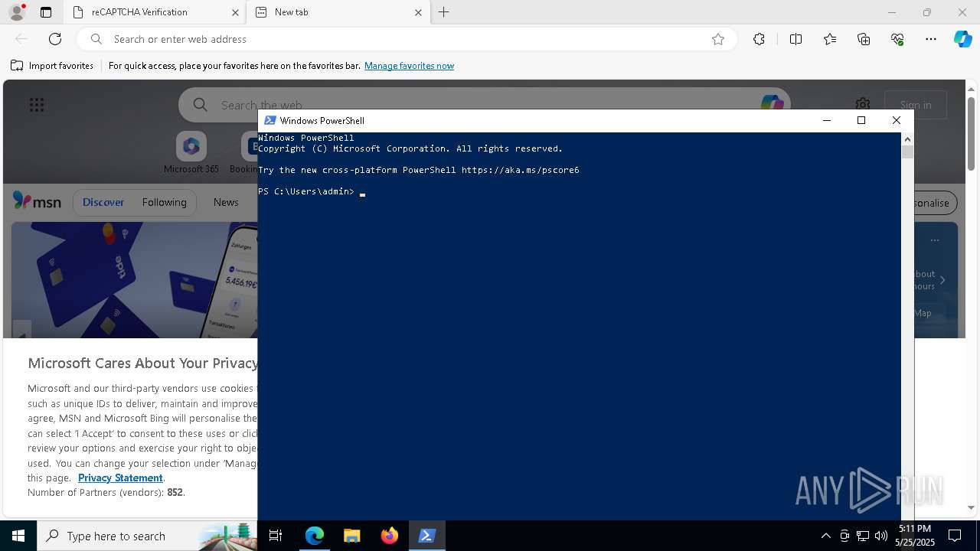Image resolution: width=980 pixels, height=551 pixels.
Task: Open Browser essentials heart icon
Action: 897,39
